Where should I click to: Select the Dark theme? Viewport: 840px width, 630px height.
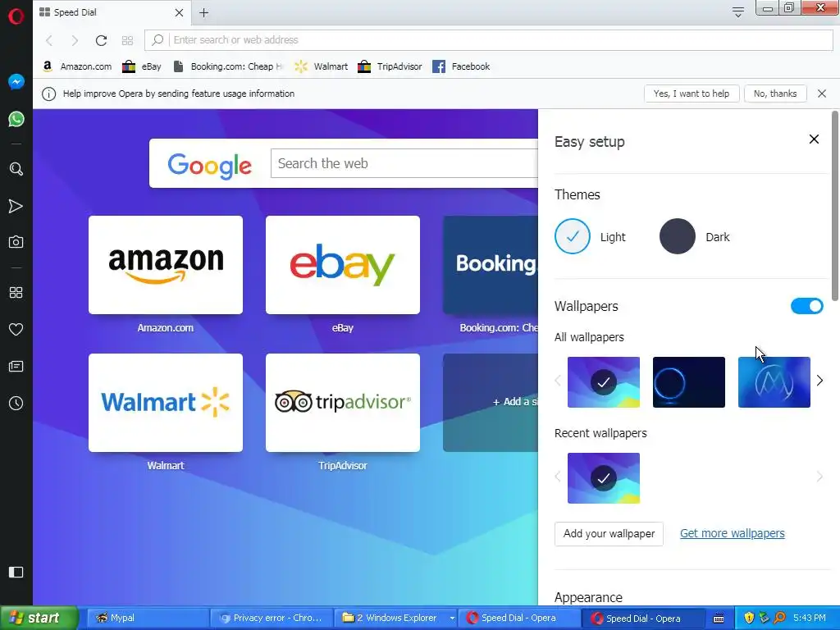point(678,236)
